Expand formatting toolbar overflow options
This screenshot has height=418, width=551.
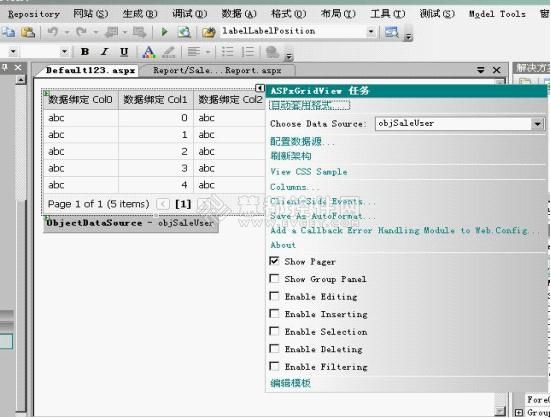289,56
